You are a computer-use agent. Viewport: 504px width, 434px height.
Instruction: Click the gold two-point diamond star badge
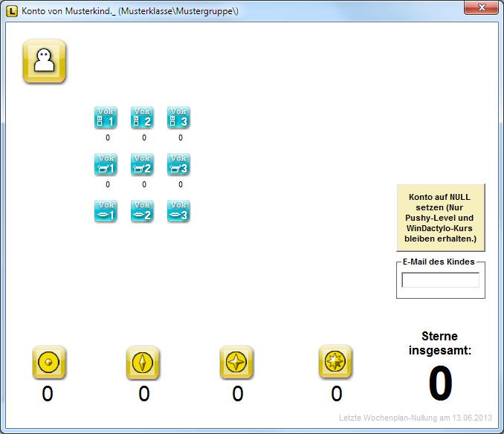143,363
